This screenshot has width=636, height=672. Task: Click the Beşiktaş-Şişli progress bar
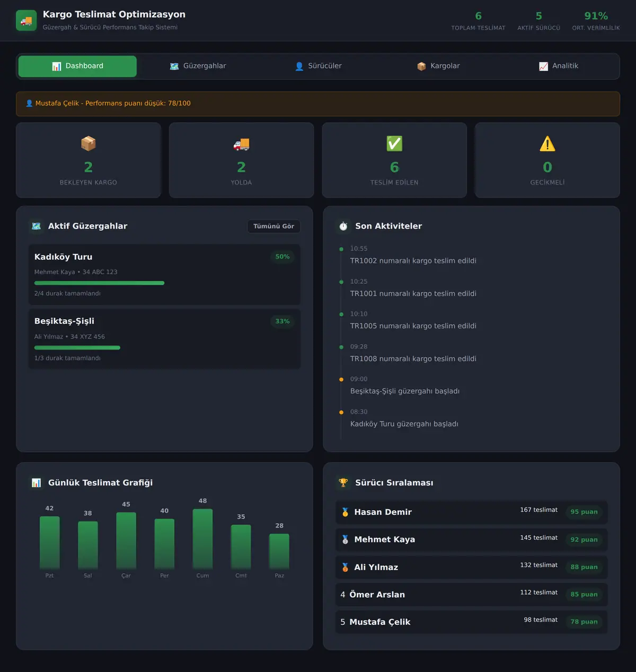click(x=77, y=348)
